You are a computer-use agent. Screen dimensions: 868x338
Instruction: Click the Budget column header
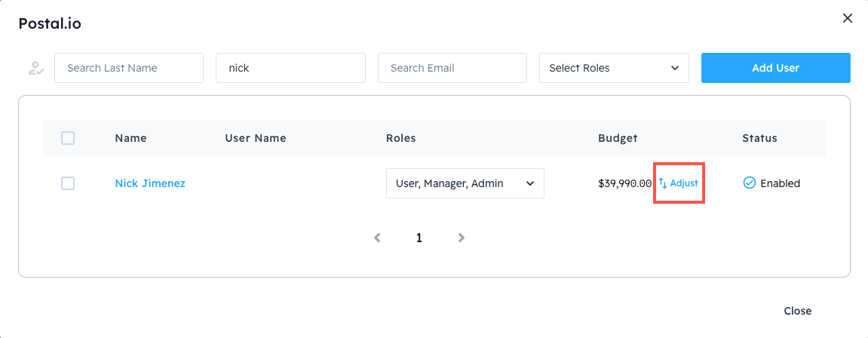(618, 138)
